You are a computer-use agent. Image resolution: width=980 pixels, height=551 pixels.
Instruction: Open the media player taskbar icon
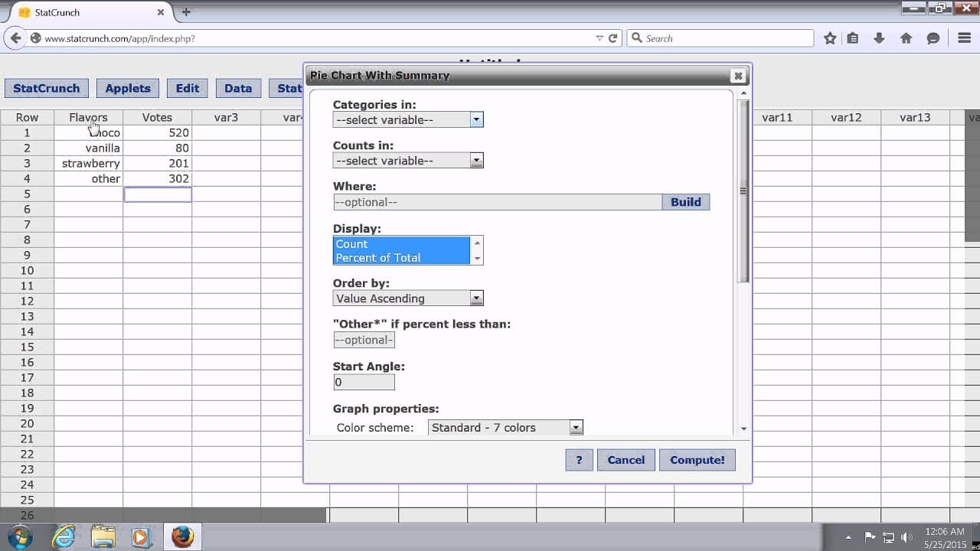click(141, 536)
